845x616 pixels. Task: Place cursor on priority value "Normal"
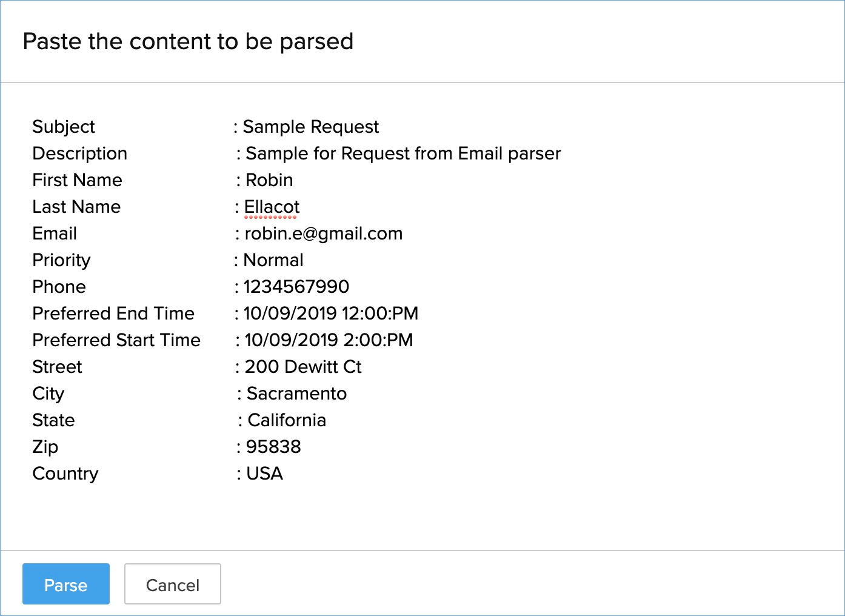(x=273, y=260)
